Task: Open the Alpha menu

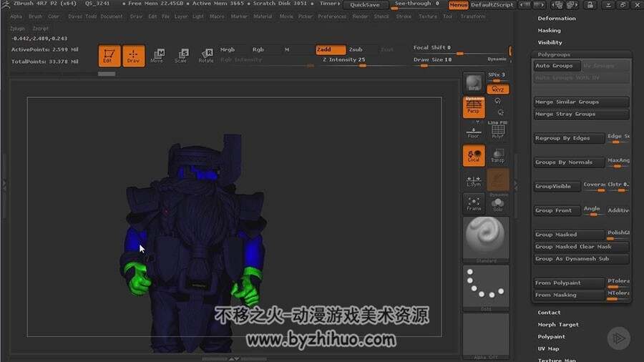Action: pyautogui.click(x=16, y=16)
